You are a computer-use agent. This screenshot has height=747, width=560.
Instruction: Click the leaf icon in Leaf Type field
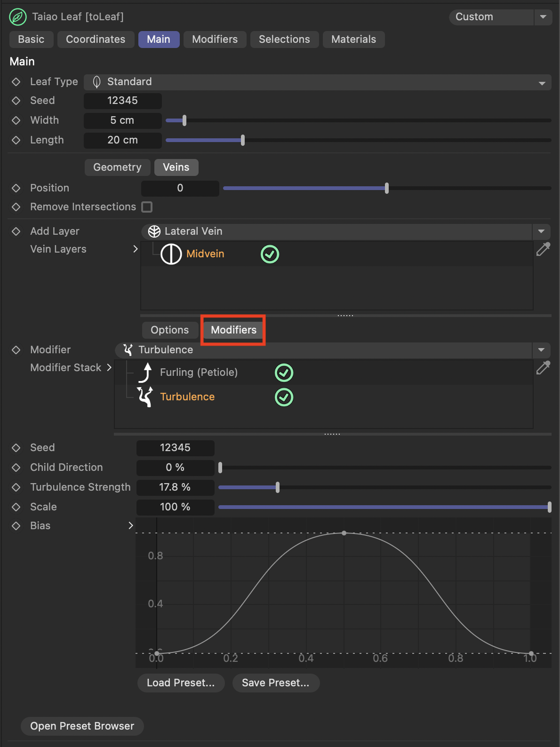(x=97, y=82)
